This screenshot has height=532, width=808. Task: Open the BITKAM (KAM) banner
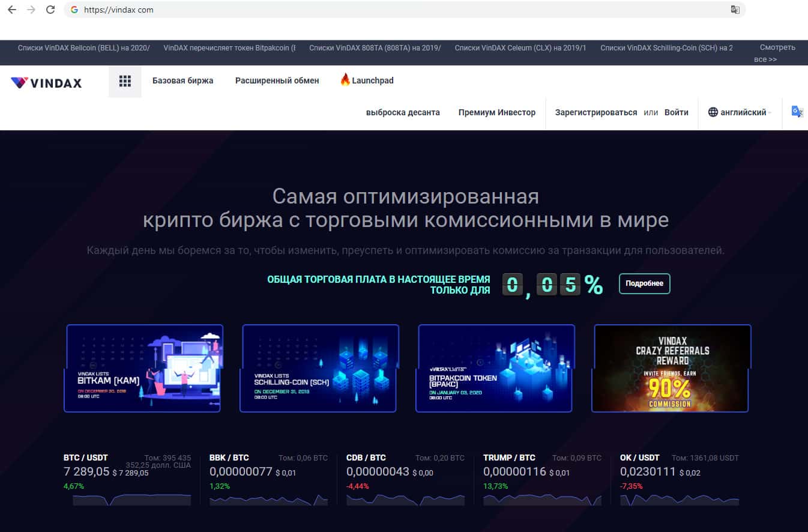(x=143, y=368)
